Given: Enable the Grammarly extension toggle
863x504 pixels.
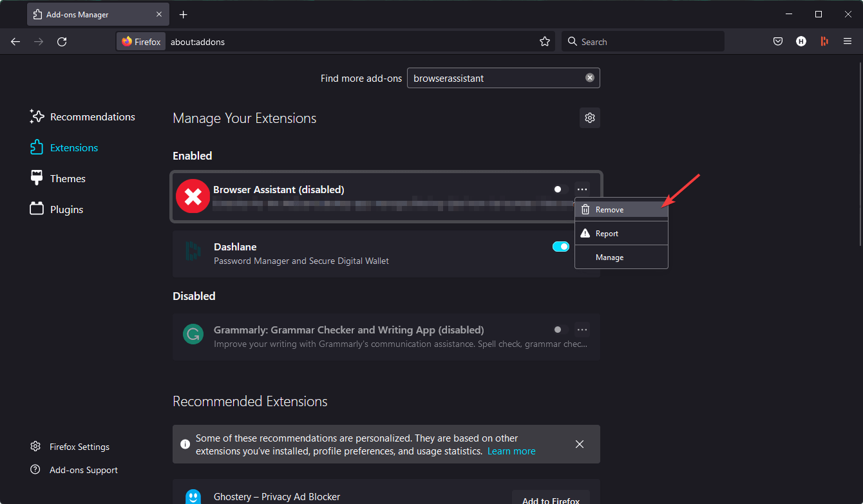Looking at the screenshot, I should pyautogui.click(x=561, y=330).
